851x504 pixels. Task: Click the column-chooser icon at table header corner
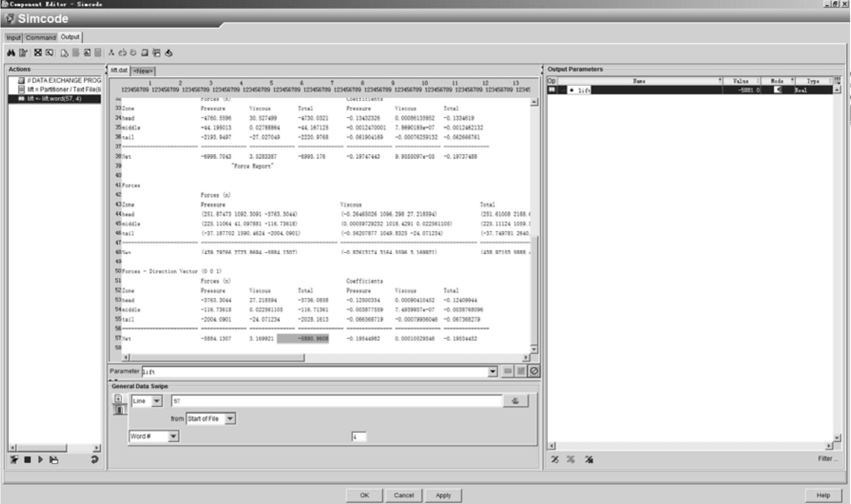pos(837,81)
